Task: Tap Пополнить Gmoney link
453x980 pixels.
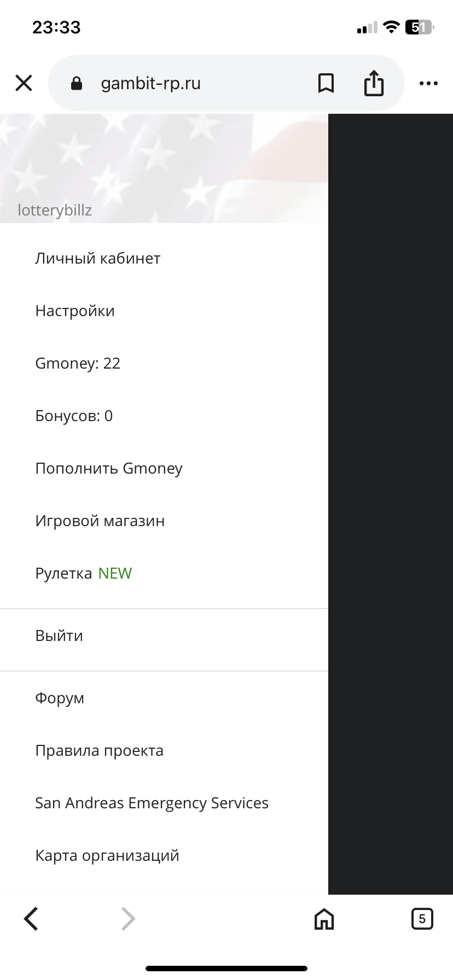Action: click(109, 468)
